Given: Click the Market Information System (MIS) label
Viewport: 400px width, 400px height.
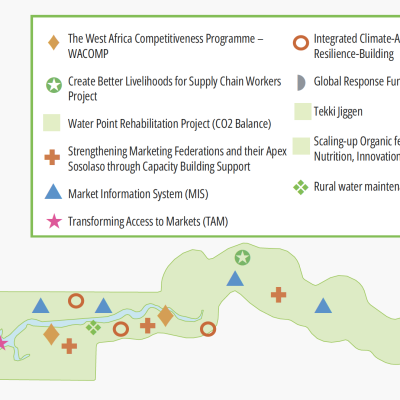Looking at the screenshot, I should point(138,194).
